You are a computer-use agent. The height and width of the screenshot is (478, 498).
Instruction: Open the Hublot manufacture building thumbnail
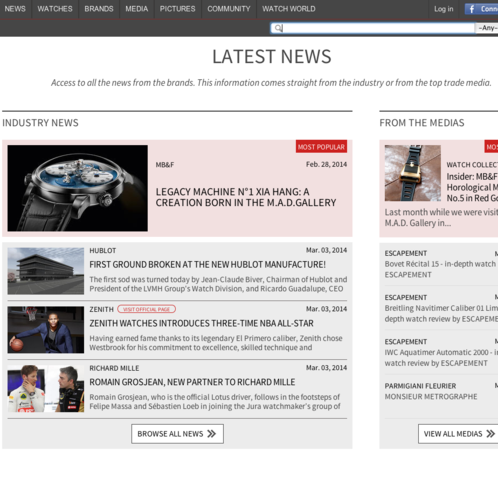(46, 271)
